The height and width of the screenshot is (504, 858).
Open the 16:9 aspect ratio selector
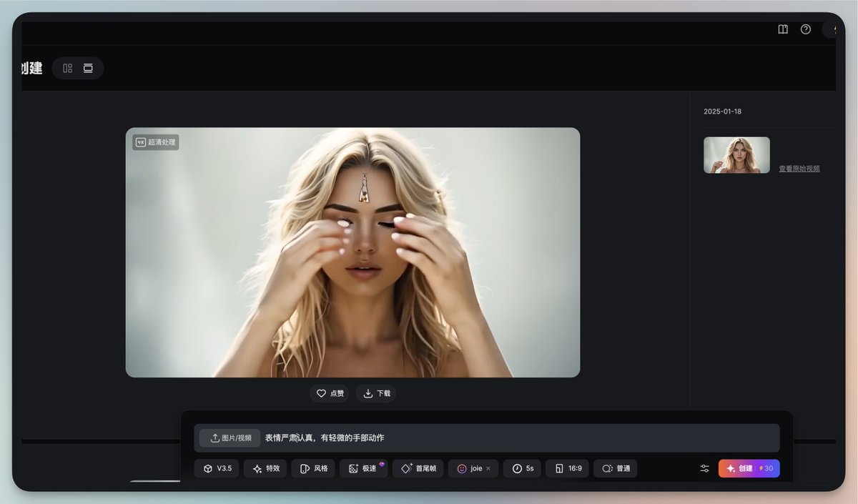(568, 468)
